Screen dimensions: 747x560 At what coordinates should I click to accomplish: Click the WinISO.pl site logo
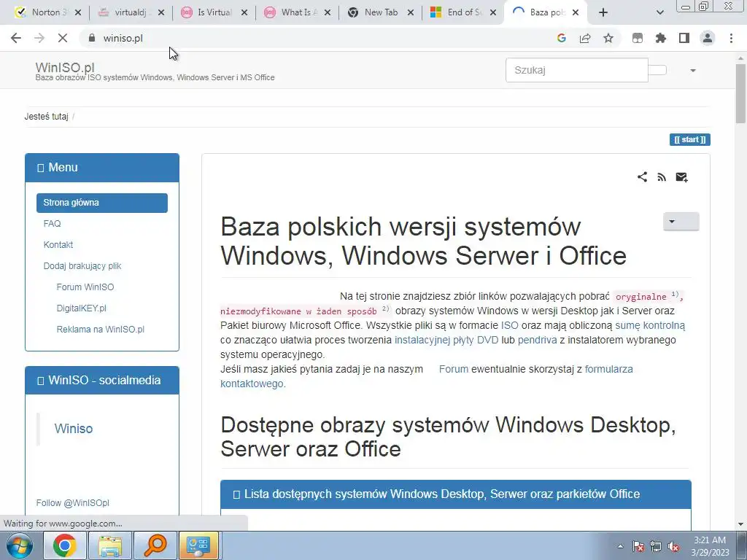coord(65,67)
